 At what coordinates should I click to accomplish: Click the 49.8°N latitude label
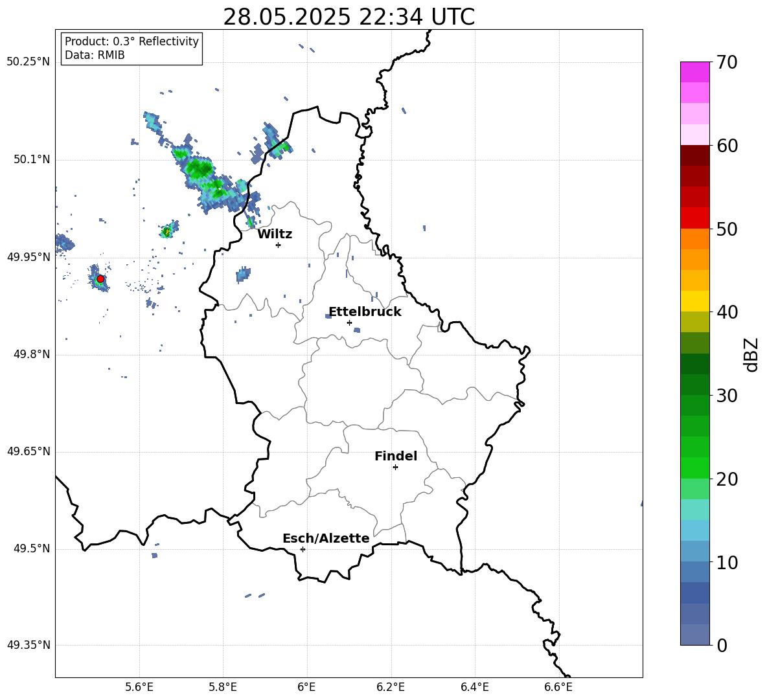[32, 354]
